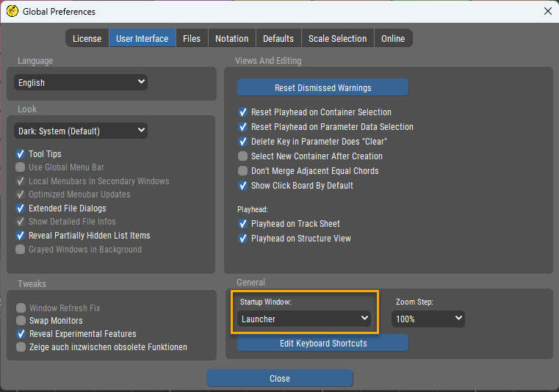Image resolution: width=559 pixels, height=392 pixels.
Task: Enable Select New Container After Creation
Action: pyautogui.click(x=243, y=156)
